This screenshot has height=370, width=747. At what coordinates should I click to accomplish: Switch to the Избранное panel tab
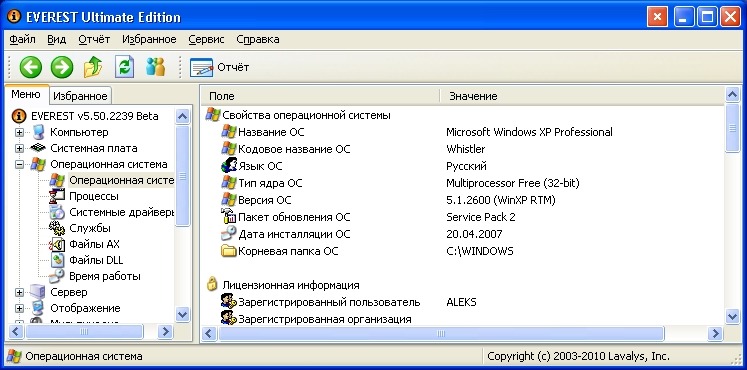80,96
